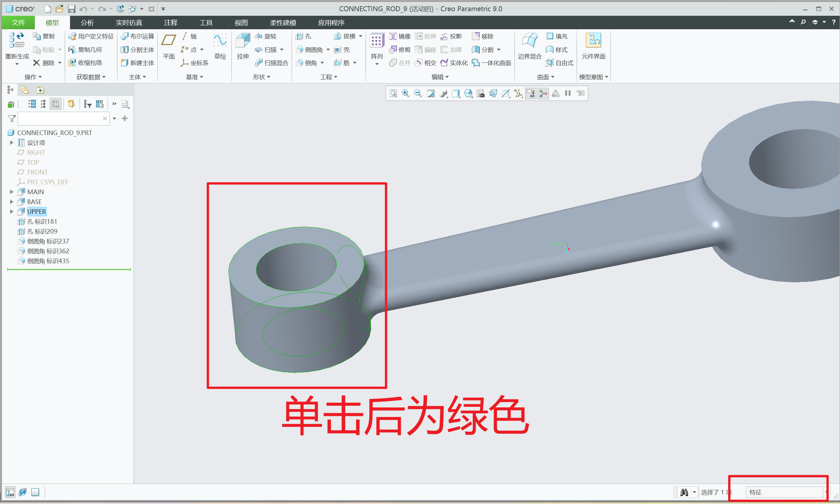840x504 pixels.
Task: Click the Regenerate (重新生成) icon
Action: click(x=16, y=41)
